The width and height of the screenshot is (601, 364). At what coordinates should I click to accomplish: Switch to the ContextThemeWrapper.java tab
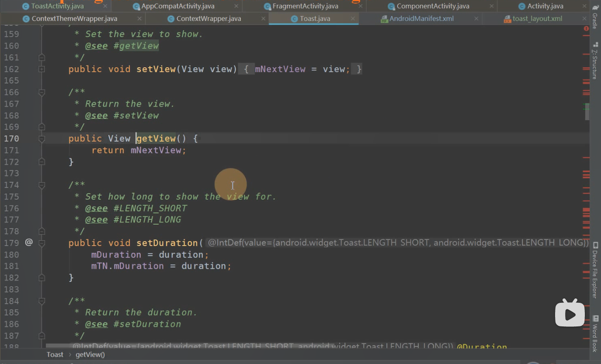pyautogui.click(x=74, y=19)
